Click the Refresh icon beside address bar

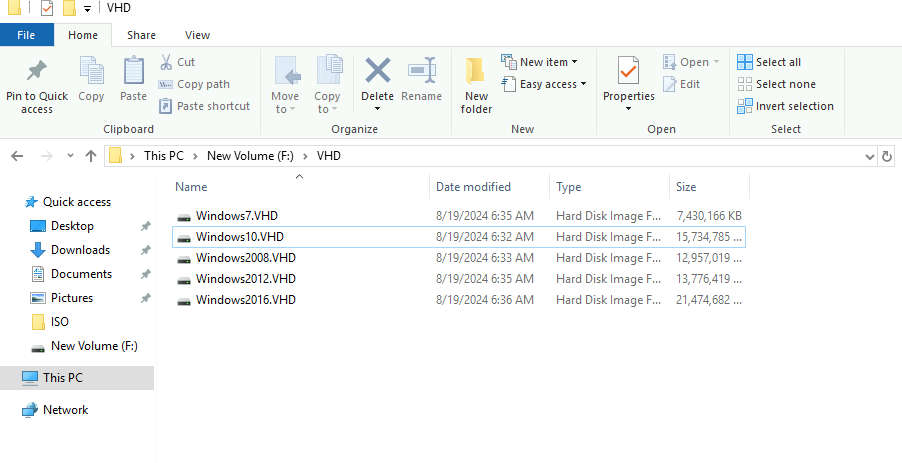(x=887, y=156)
